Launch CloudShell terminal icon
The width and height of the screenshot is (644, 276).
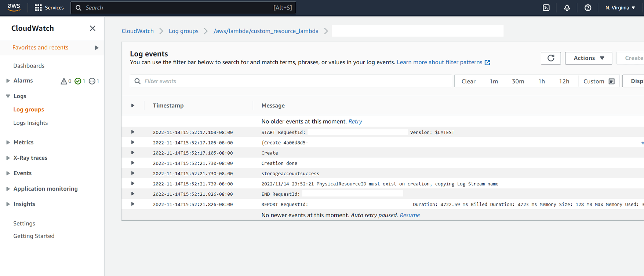tap(546, 8)
